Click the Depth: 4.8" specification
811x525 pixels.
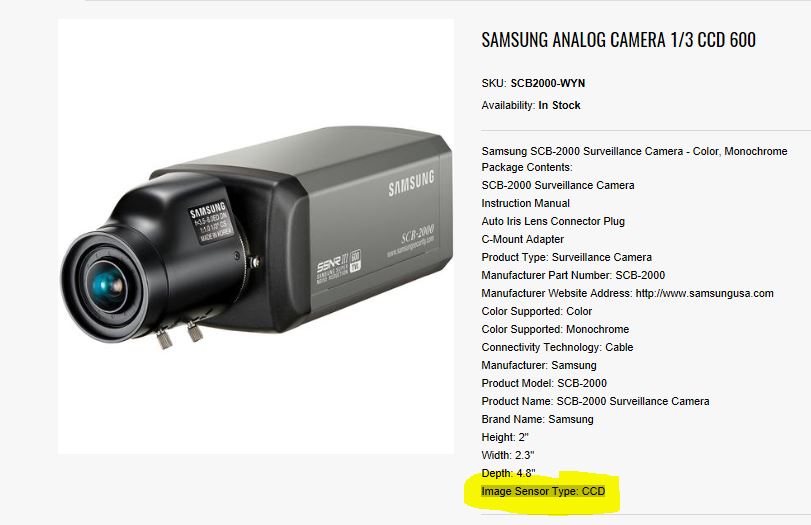[x=508, y=473]
